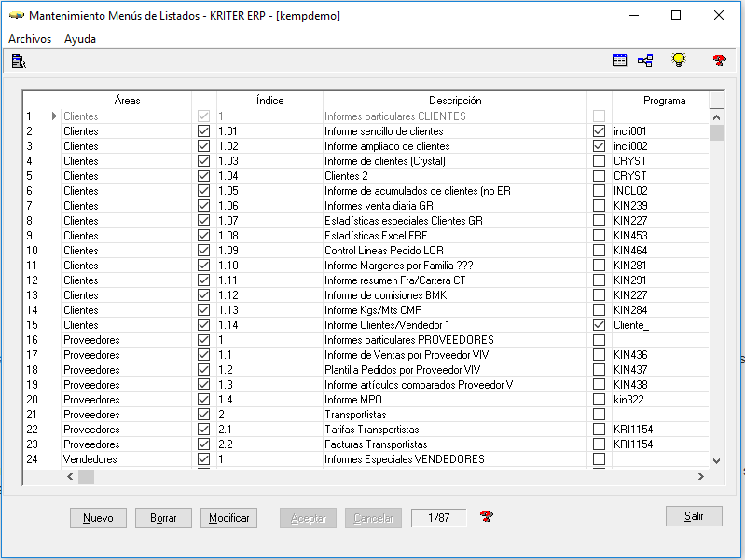Select 'Facturas Transportistas' cell
This screenshot has height=560, width=745.
455,444
